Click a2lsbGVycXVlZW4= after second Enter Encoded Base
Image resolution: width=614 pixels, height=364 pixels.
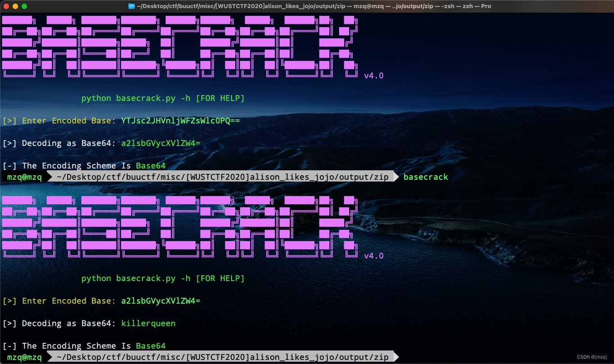(x=160, y=301)
